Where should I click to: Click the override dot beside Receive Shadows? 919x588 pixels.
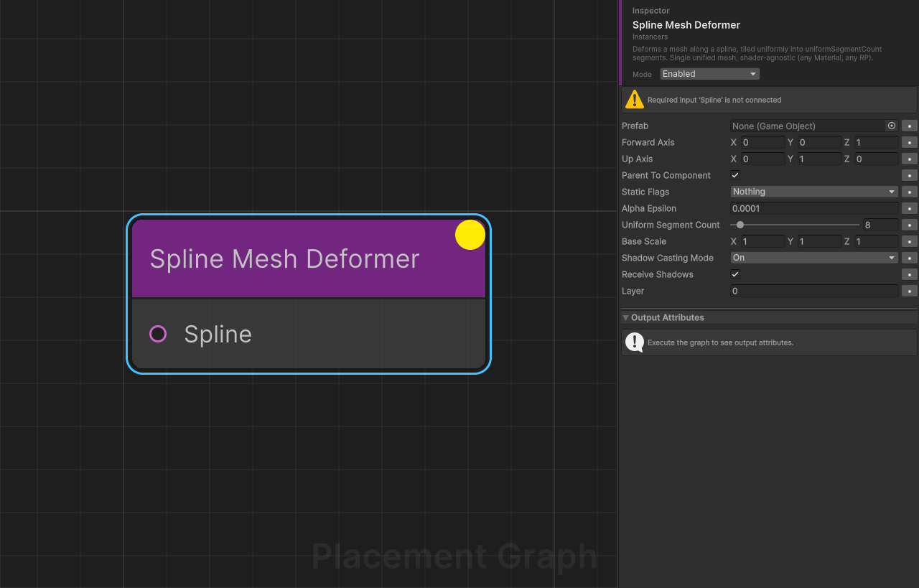(910, 274)
